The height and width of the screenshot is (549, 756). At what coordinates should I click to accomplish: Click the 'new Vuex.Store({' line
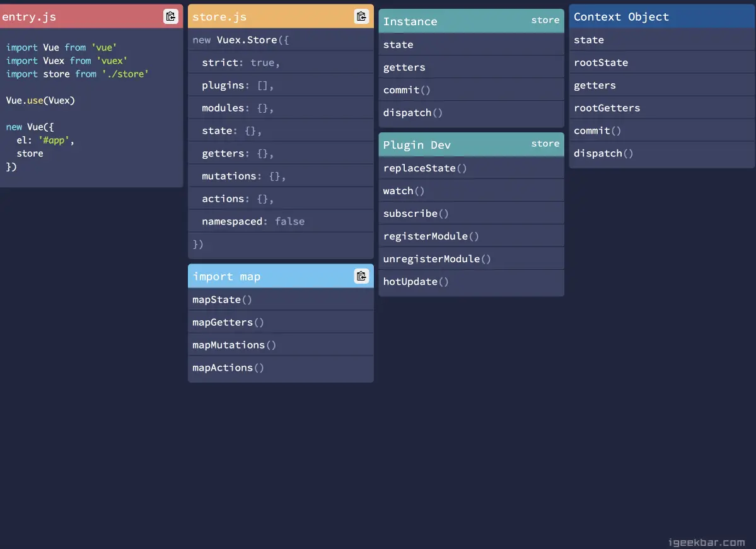[x=281, y=40]
